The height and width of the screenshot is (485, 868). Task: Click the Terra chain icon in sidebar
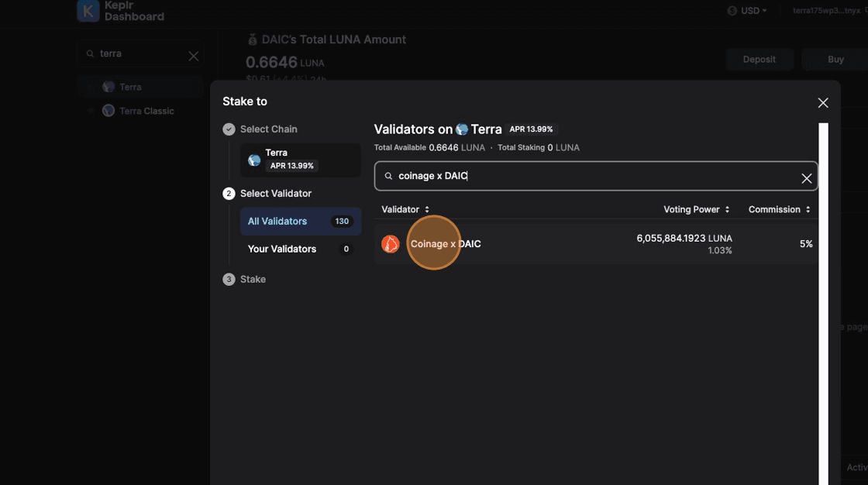tap(108, 87)
